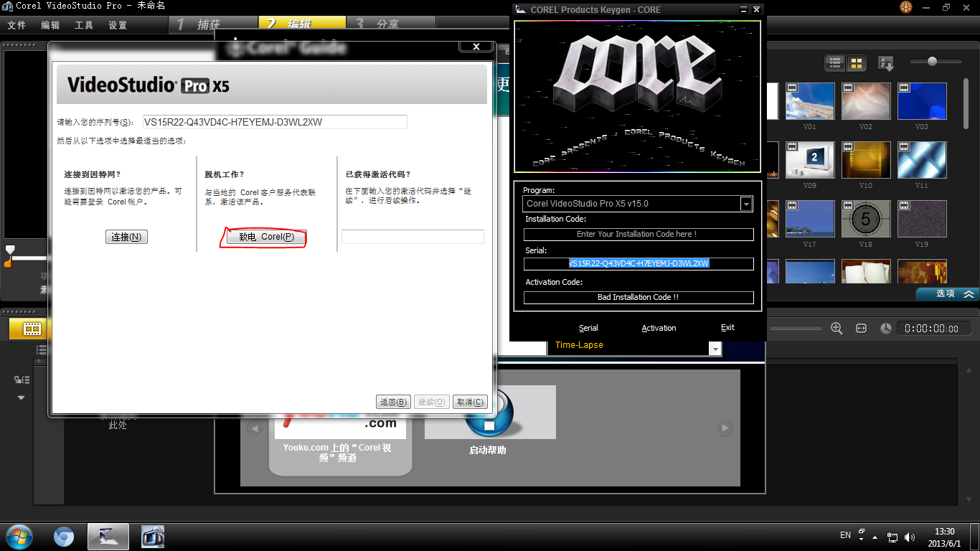The height and width of the screenshot is (551, 980).
Task: Select noise clip V19 thumbnail
Action: coord(922,219)
